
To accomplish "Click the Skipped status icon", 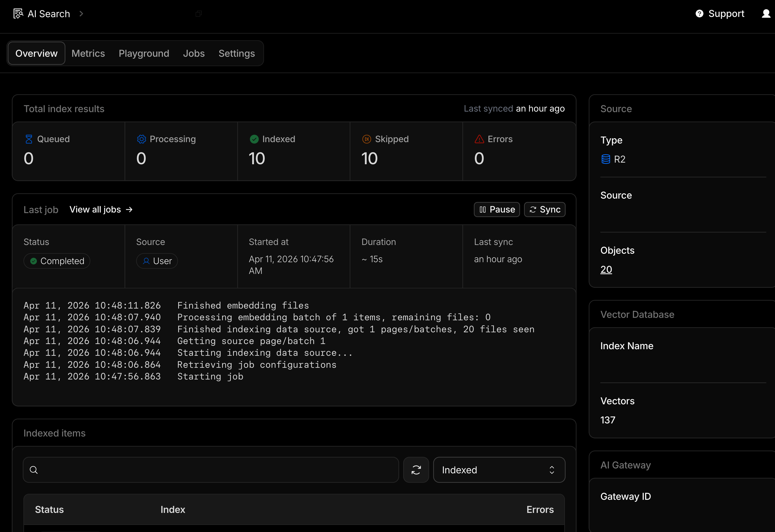I will click(366, 139).
